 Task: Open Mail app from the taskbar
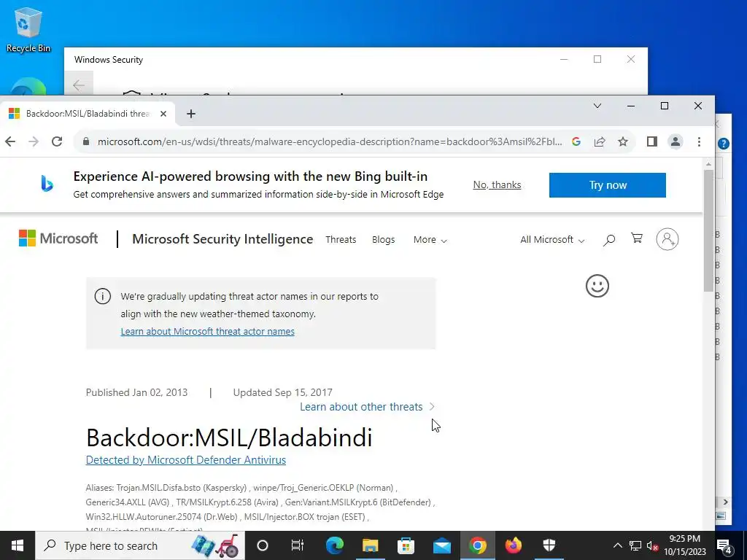click(x=441, y=545)
